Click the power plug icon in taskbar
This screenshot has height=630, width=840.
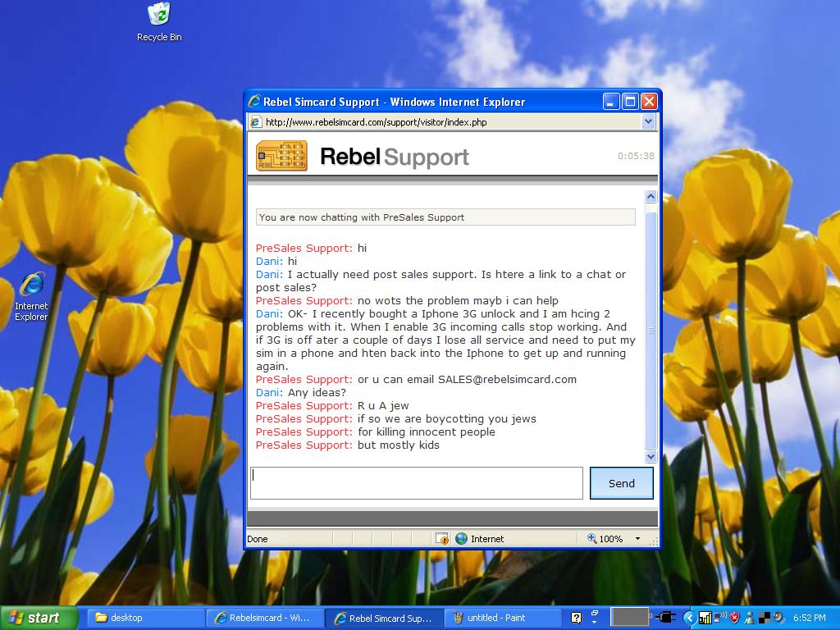click(664, 618)
